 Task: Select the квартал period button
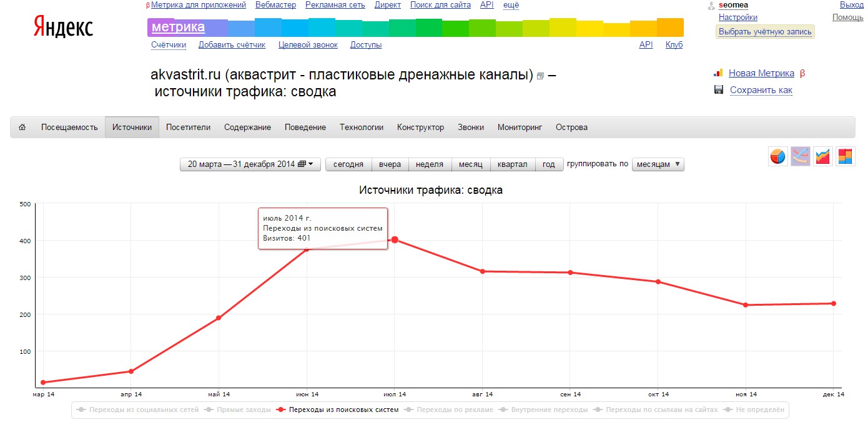coord(513,164)
